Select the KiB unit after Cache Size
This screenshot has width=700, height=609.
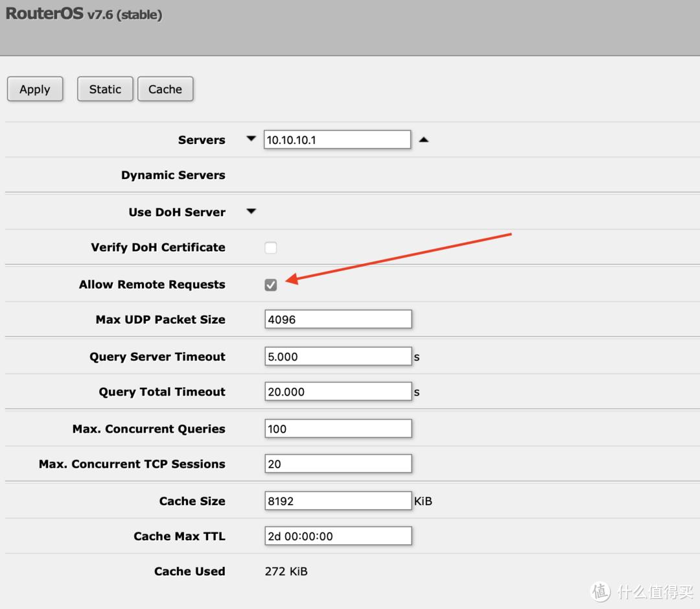[x=423, y=501]
